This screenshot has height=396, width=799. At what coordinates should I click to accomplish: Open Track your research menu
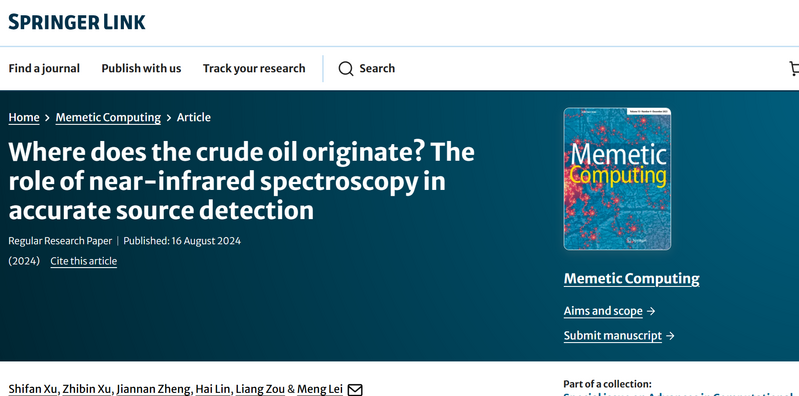click(254, 68)
